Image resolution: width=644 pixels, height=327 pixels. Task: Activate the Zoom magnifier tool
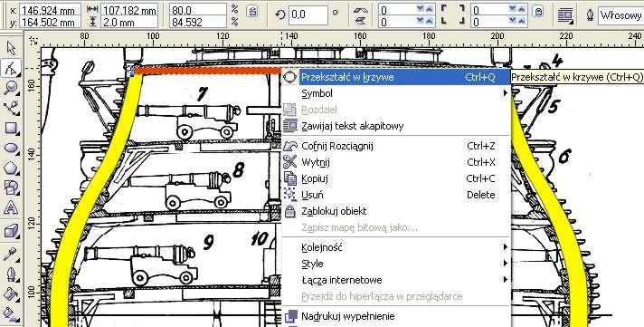[11, 88]
